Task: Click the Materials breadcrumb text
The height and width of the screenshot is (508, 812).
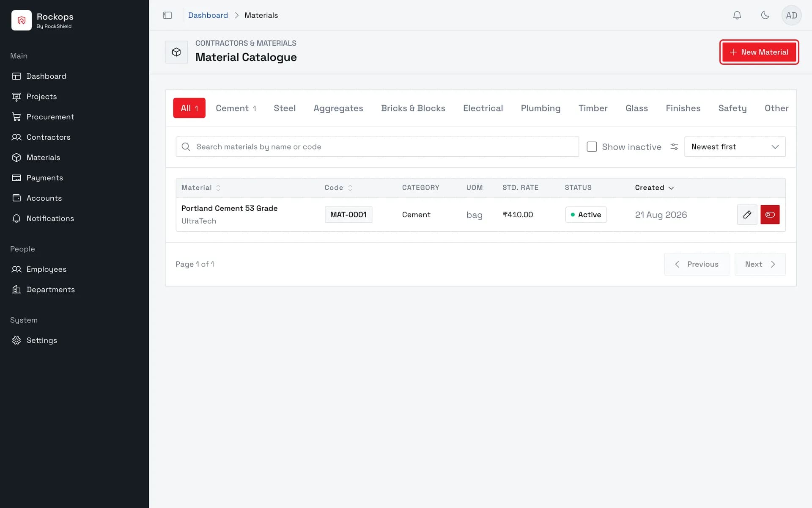Action: click(261, 15)
